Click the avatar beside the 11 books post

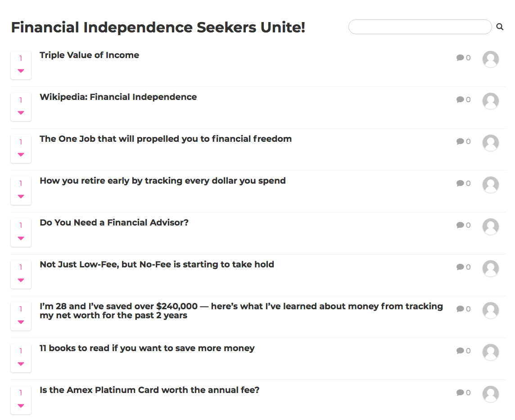click(491, 352)
